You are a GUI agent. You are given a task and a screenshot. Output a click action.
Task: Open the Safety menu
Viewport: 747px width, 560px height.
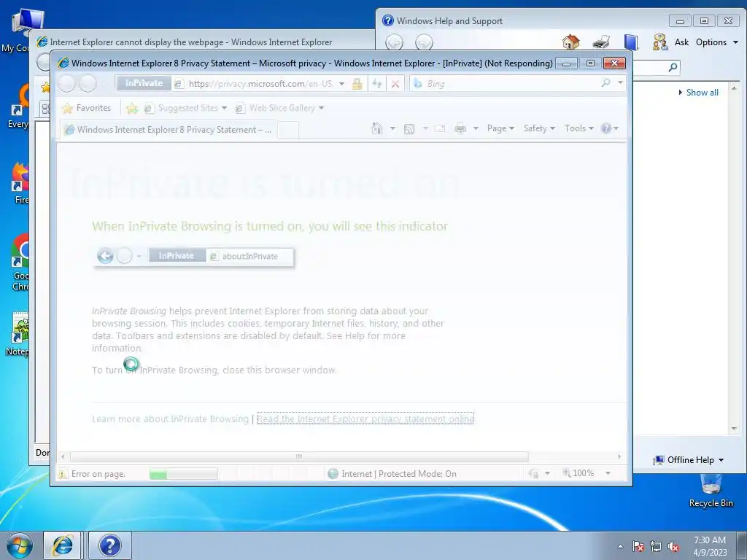point(539,128)
